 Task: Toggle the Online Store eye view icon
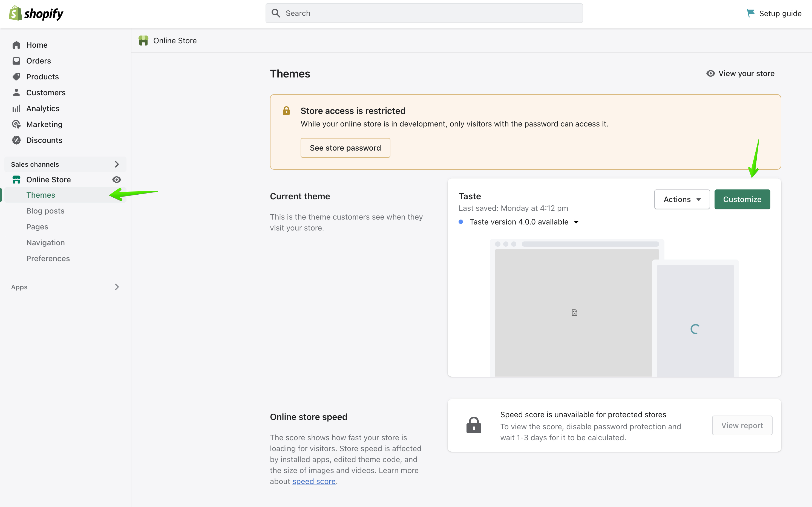(x=116, y=180)
